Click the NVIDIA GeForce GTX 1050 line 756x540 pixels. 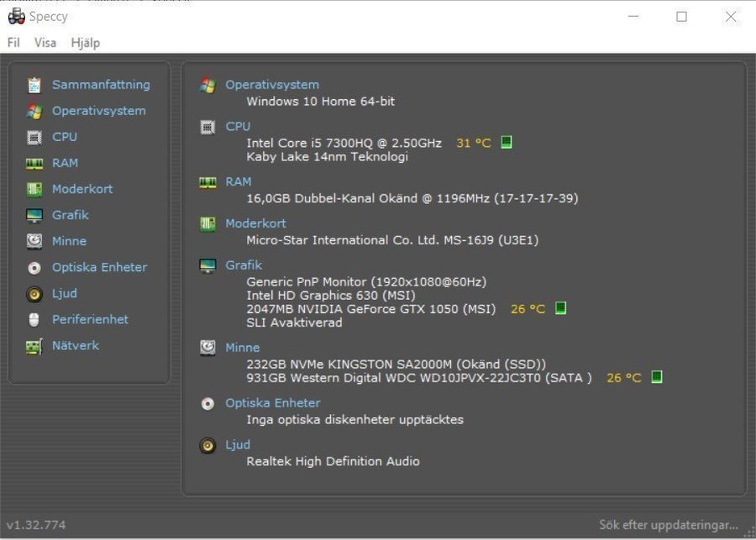[x=370, y=309]
